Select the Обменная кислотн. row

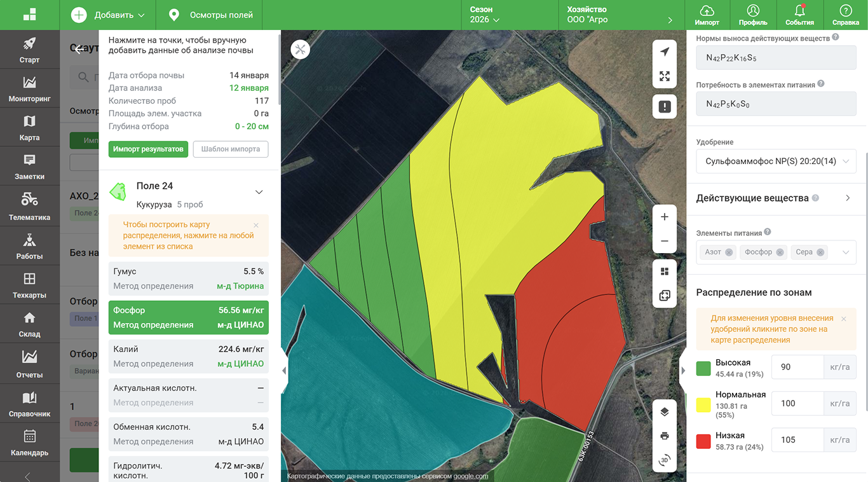pyautogui.click(x=189, y=434)
